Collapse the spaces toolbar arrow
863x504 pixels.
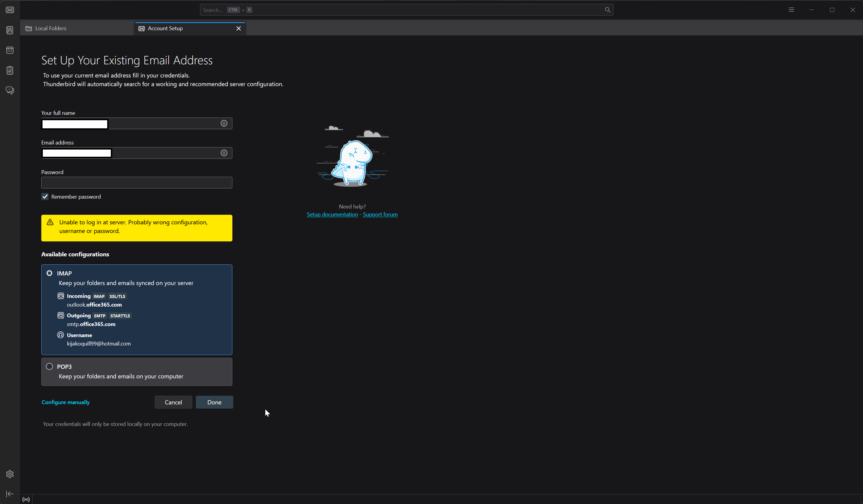pyautogui.click(x=10, y=494)
